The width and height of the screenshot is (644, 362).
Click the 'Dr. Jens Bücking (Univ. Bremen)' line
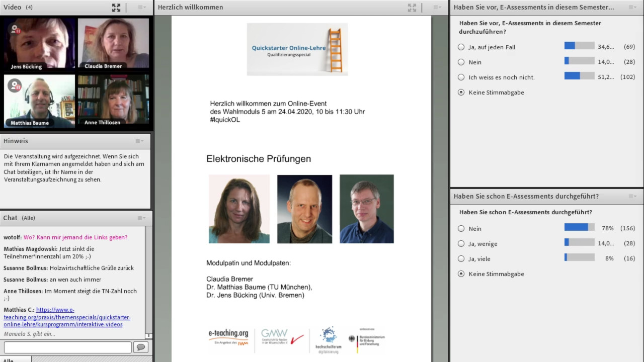tap(255, 295)
